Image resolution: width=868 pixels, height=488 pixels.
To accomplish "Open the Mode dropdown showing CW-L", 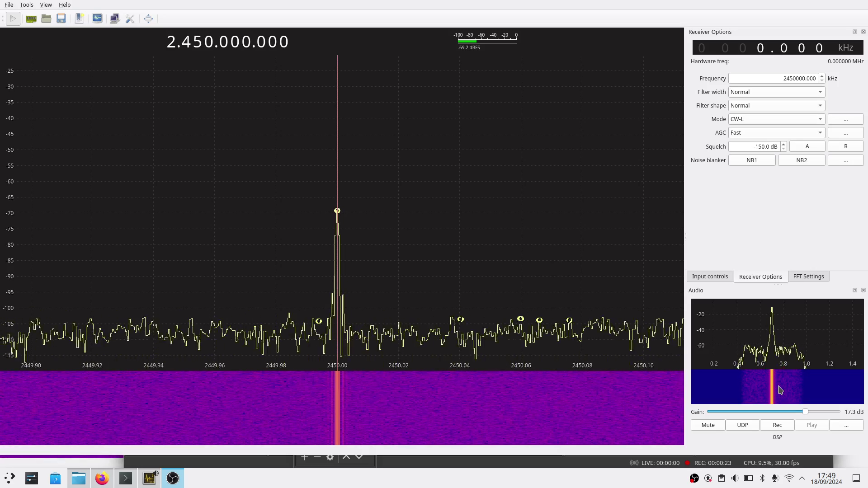I will click(x=777, y=119).
